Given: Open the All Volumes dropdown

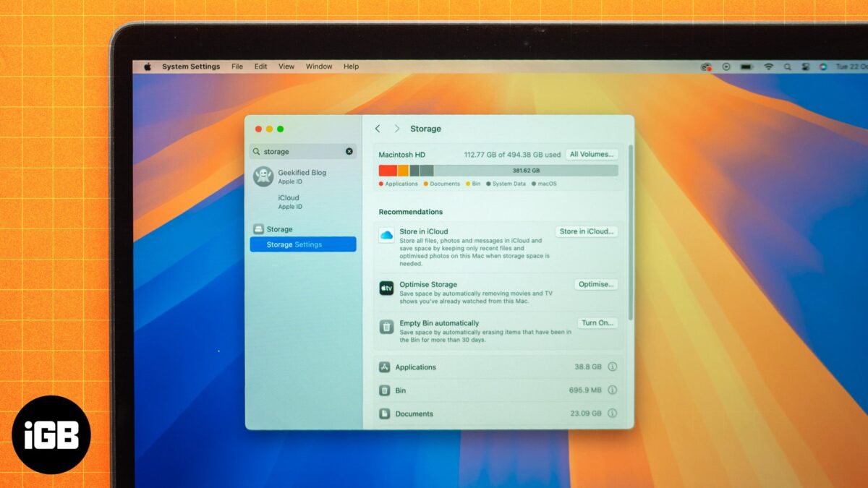Looking at the screenshot, I should tap(593, 154).
